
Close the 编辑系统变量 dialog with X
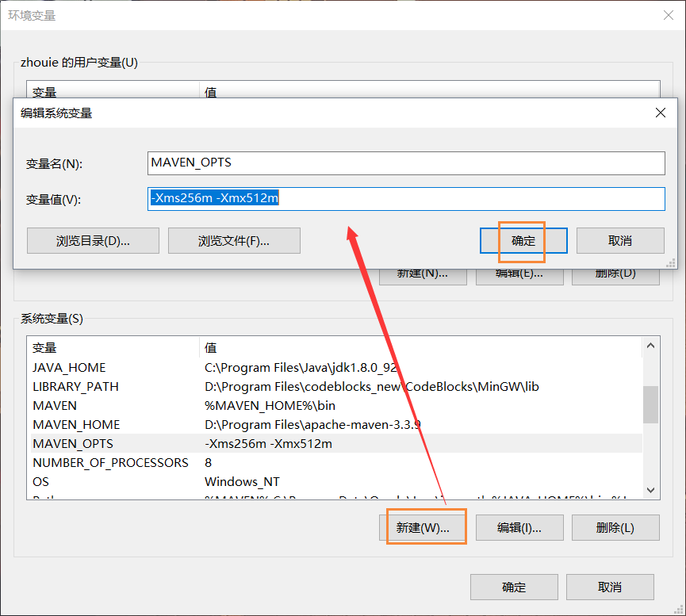661,113
